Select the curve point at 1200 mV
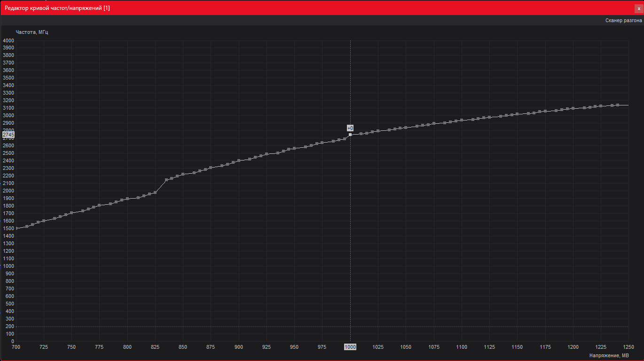The width and height of the screenshot is (644, 361). click(x=573, y=108)
